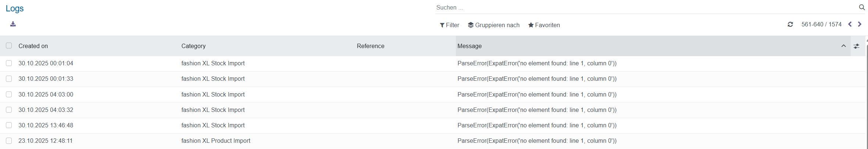Open the Favoriten dropdown
This screenshot has width=868, height=149.
pos(544,25)
